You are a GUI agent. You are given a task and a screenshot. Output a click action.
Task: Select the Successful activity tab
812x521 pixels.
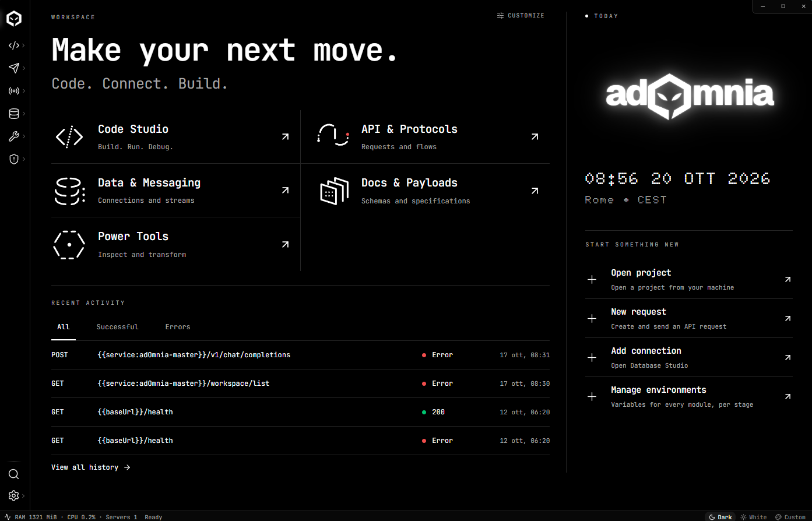(x=117, y=327)
